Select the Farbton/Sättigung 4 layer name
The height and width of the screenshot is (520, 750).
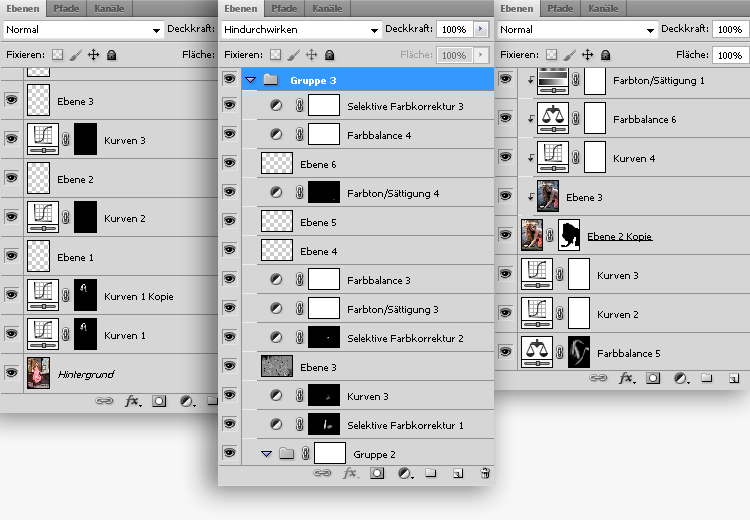click(393, 193)
